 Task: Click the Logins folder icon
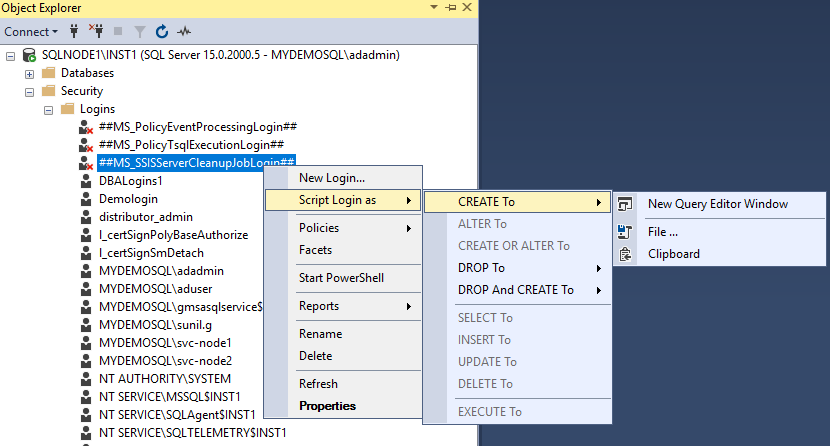click(68, 108)
